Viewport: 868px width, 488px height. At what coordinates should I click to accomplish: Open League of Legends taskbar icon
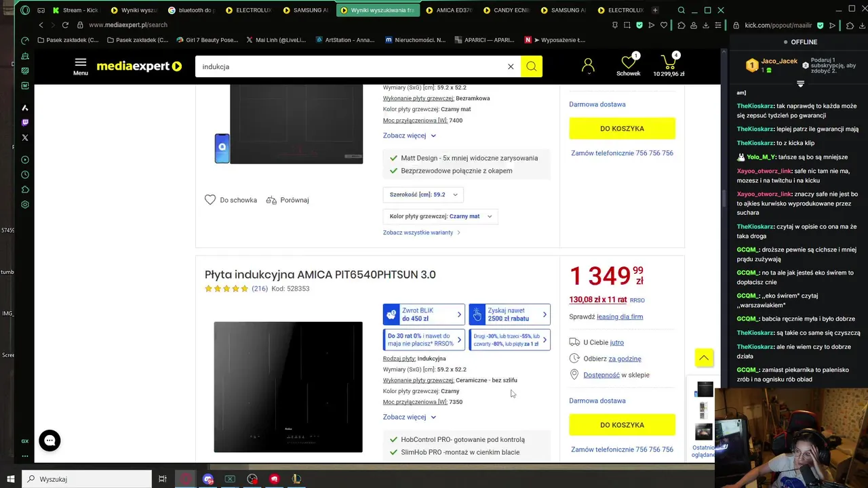(296, 479)
